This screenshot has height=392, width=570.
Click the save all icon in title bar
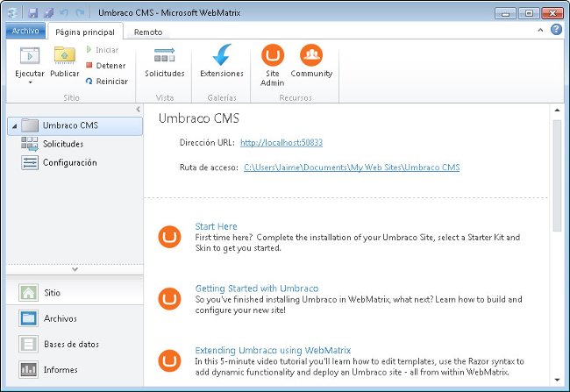[48, 13]
